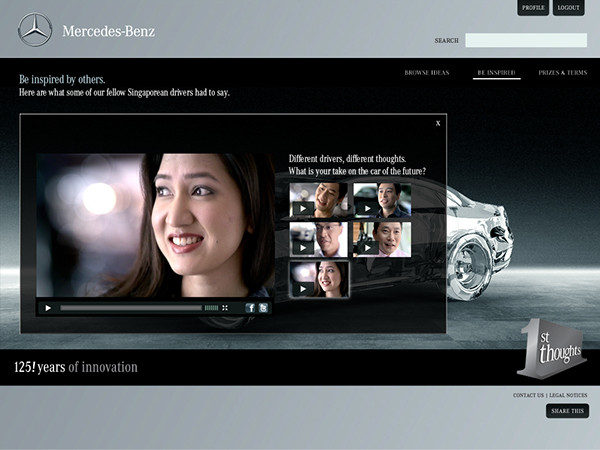Click the Share This button

(567, 411)
